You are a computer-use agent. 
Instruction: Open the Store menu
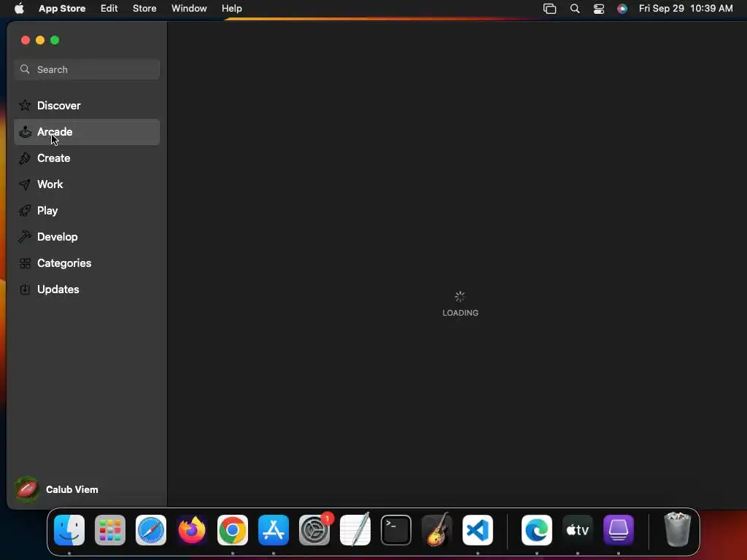[x=144, y=9]
